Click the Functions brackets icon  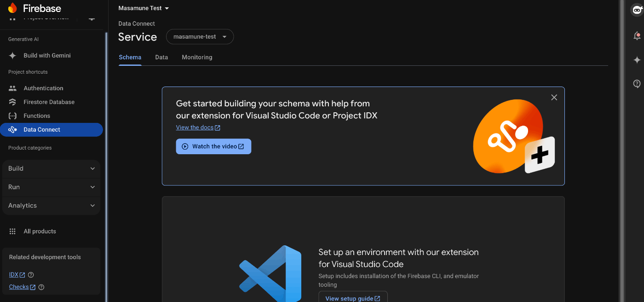point(13,116)
